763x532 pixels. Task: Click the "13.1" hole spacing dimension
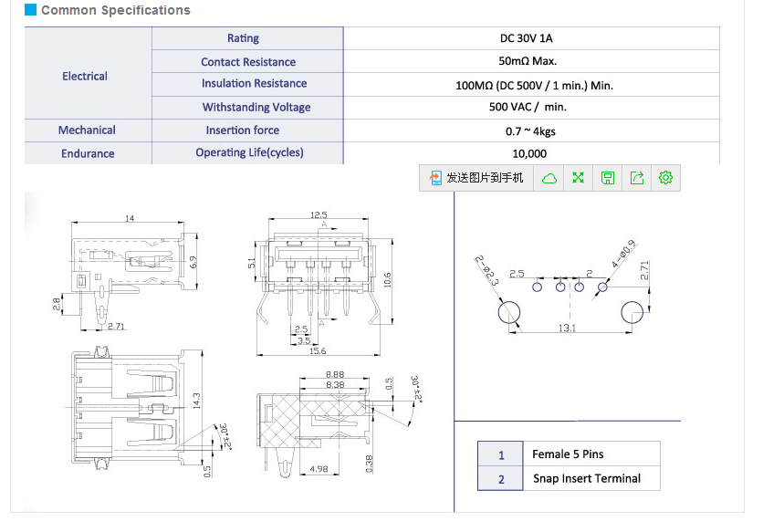(567, 329)
